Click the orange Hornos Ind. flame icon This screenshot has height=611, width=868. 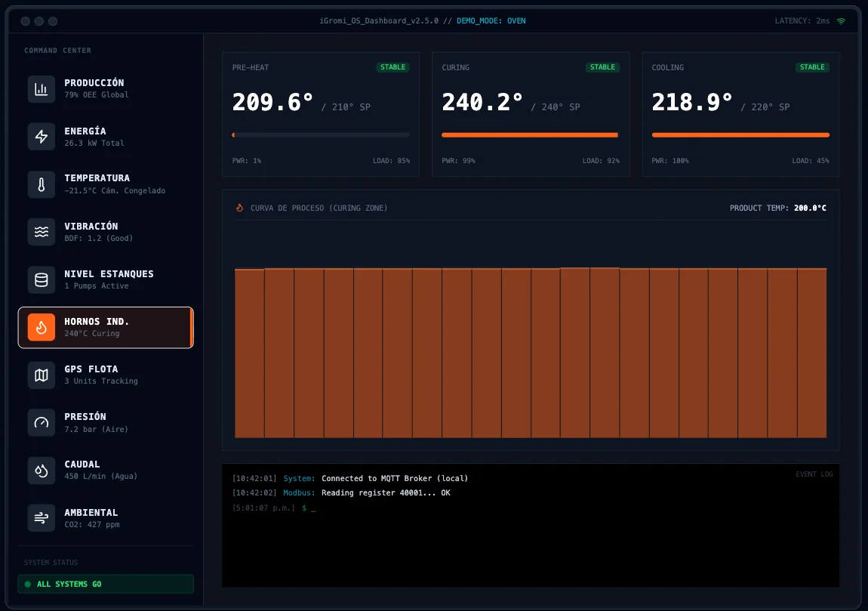pyautogui.click(x=42, y=327)
